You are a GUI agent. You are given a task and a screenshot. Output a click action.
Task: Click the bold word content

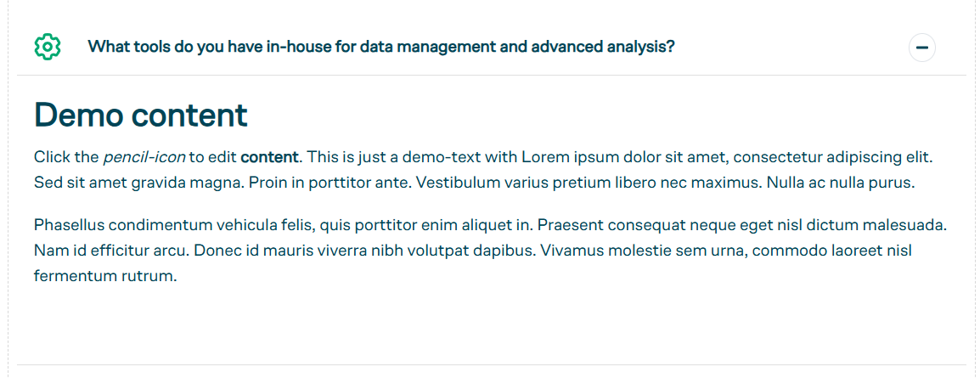271,157
